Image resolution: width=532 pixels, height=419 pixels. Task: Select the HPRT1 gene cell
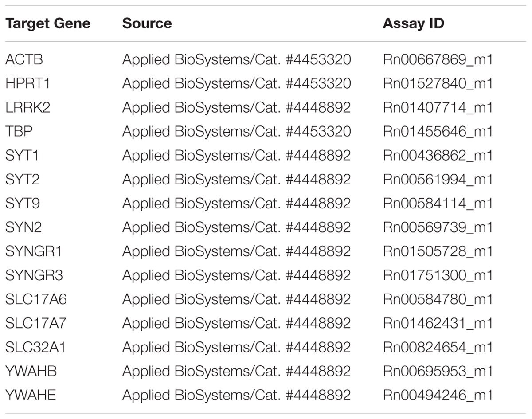[x=28, y=83]
